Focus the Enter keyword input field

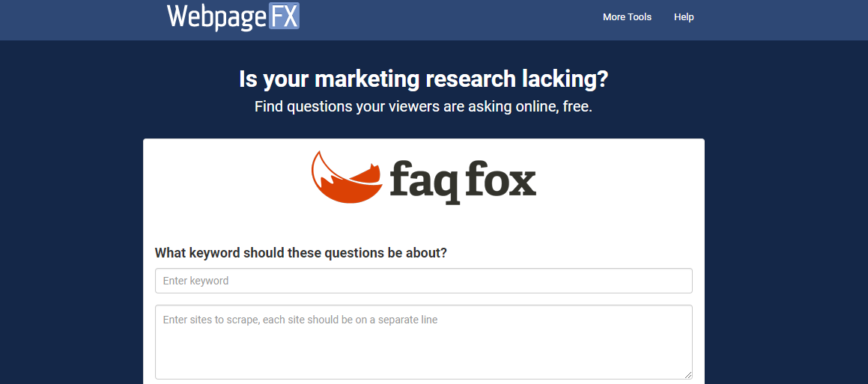coord(423,281)
